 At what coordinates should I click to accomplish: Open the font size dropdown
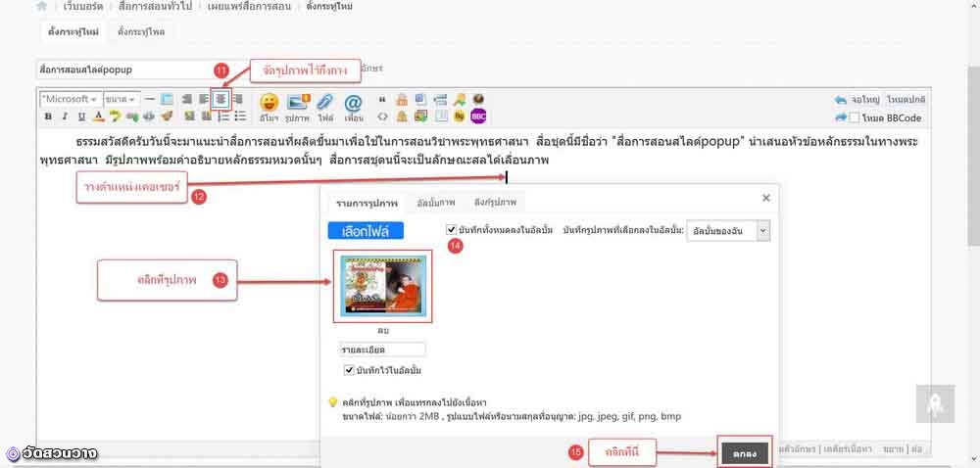(121, 99)
